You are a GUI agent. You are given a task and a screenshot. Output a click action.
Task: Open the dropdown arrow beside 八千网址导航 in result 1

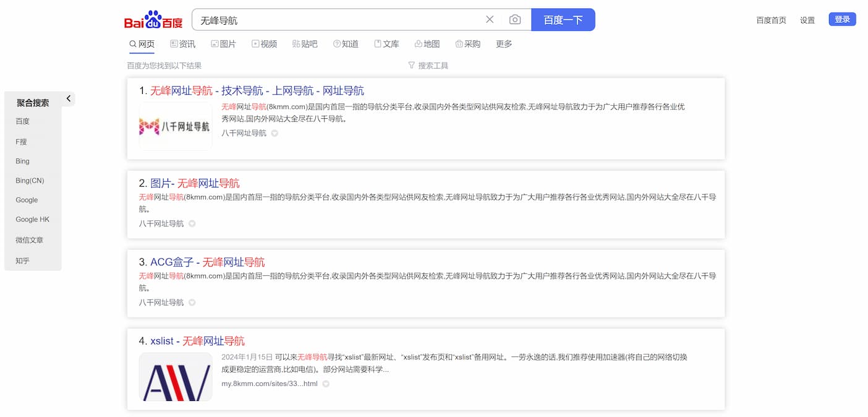pos(274,133)
